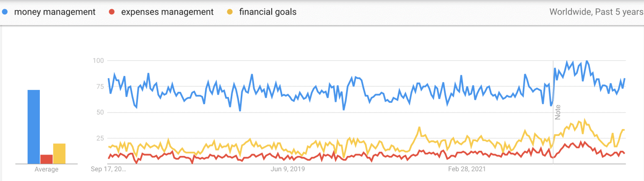644x181 pixels.
Task: Select the financial goals legend label
Action: (267, 12)
